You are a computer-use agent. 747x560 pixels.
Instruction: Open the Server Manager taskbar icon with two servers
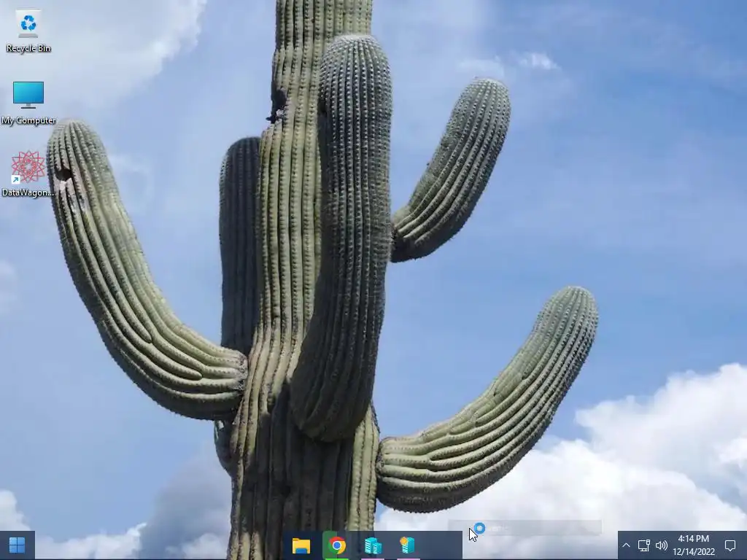click(372, 545)
